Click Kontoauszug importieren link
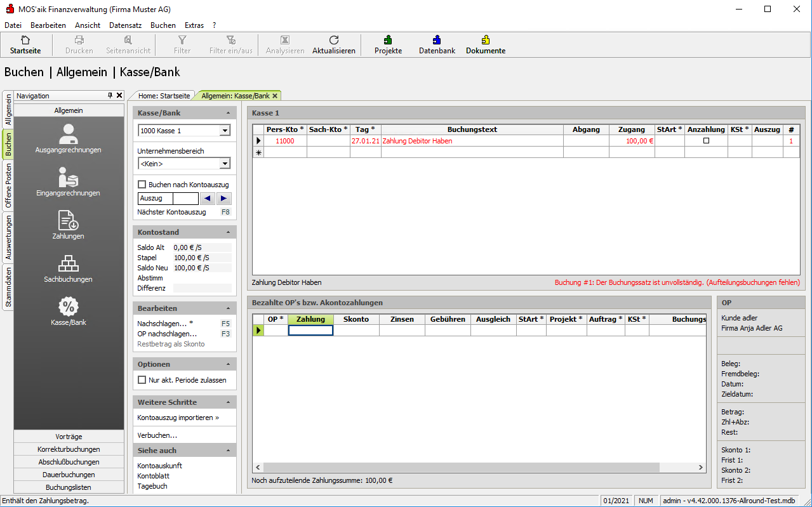This screenshot has height=507, width=812. (x=178, y=418)
